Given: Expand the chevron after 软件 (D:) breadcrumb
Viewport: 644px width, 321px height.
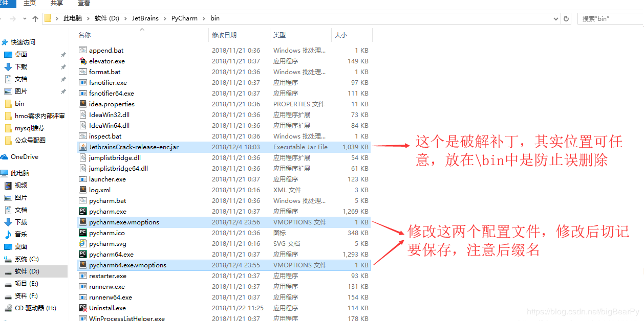Looking at the screenshot, I should pyautogui.click(x=125, y=18).
